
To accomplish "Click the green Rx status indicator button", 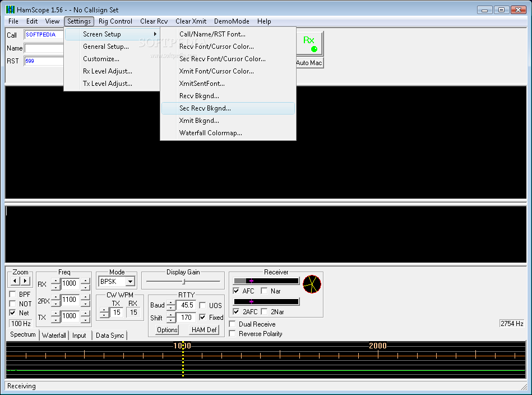I will pyautogui.click(x=309, y=43).
